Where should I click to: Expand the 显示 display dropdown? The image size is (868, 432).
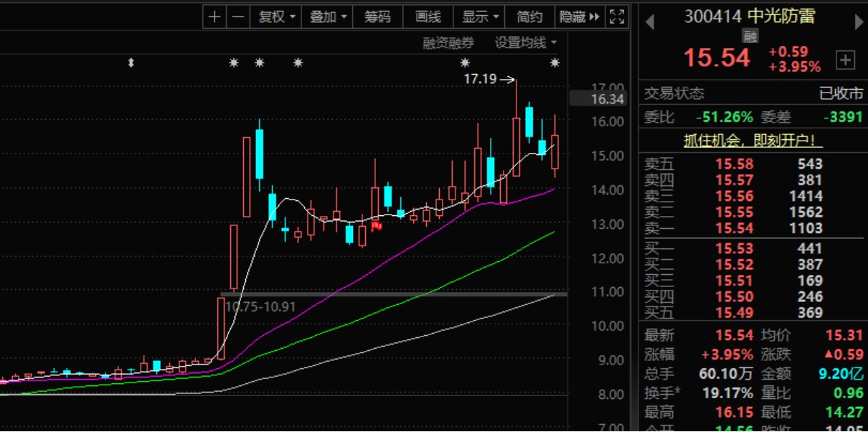pos(478,17)
